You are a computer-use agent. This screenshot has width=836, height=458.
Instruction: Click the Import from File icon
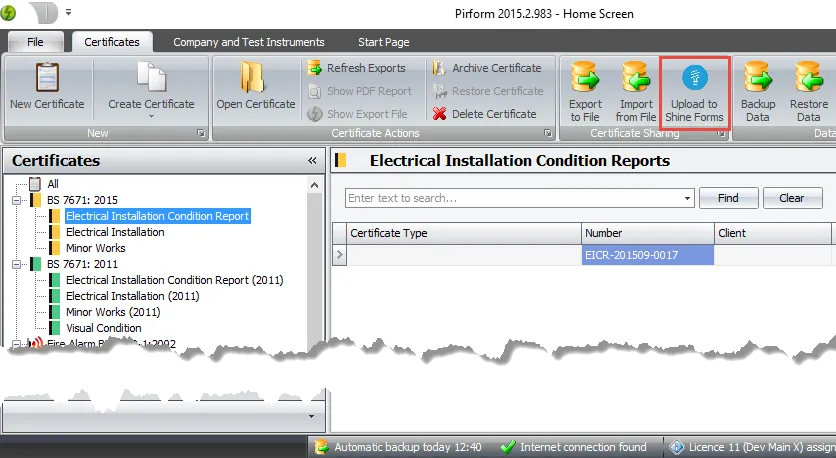636,77
